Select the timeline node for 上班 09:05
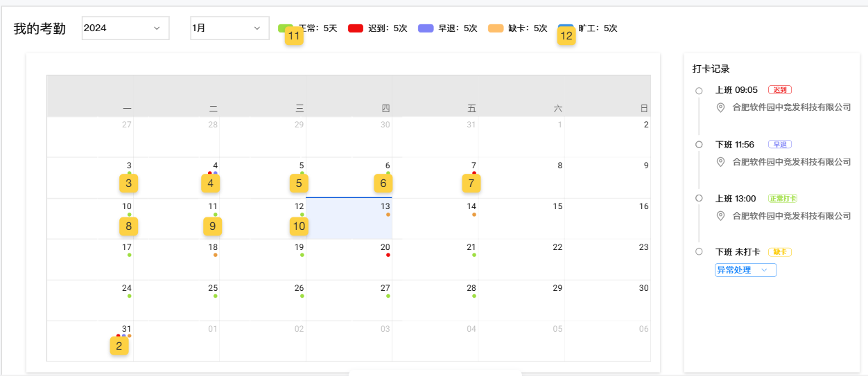Screen dimensions: 868x376 [x=699, y=91]
